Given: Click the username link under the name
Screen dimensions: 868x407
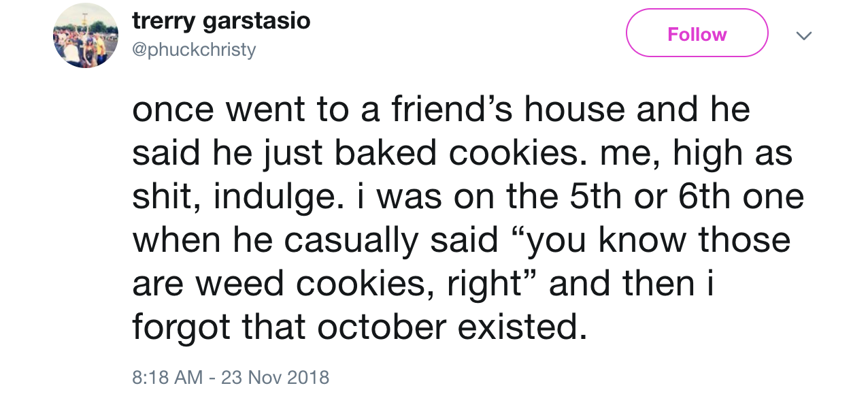Looking at the screenshot, I should (195, 49).
